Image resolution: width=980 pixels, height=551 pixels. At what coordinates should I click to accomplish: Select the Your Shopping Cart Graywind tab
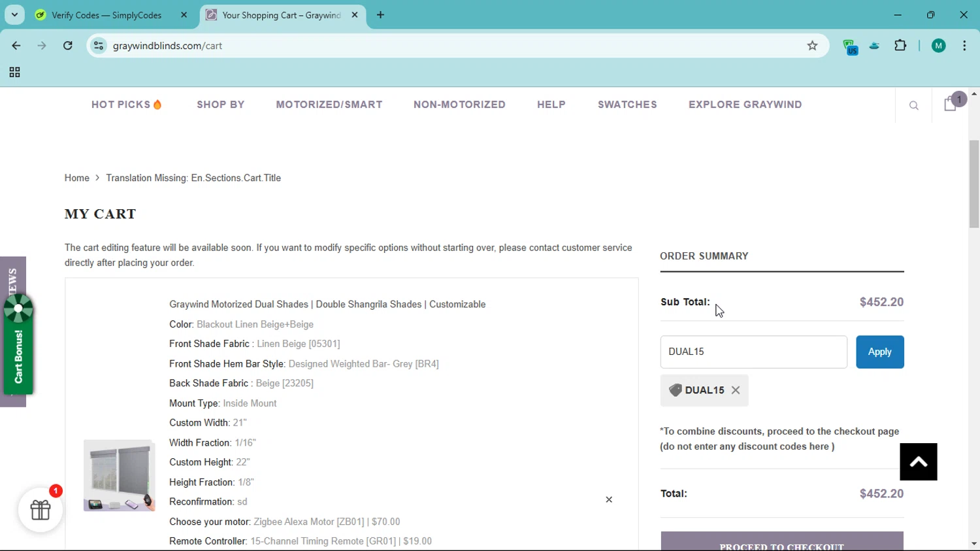(x=281, y=15)
